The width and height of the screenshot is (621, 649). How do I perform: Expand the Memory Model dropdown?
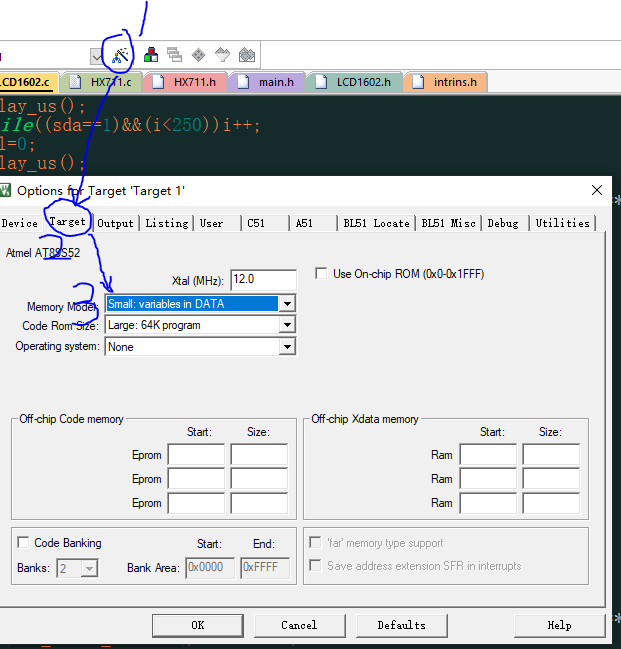click(x=287, y=304)
